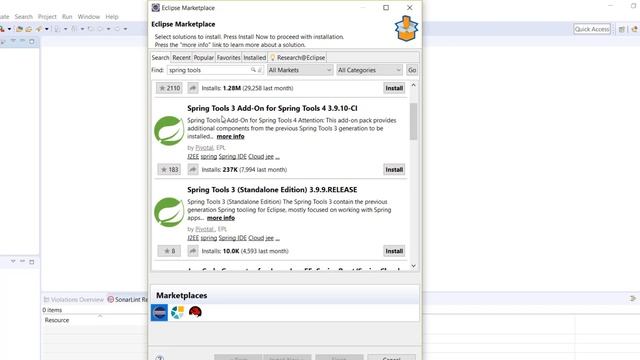
Task: Click the Eclipse Marketplace title bar icon
Action: (156, 8)
